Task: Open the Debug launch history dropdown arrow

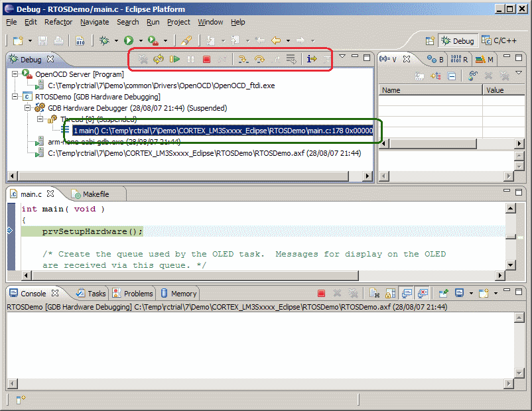Action: point(116,41)
